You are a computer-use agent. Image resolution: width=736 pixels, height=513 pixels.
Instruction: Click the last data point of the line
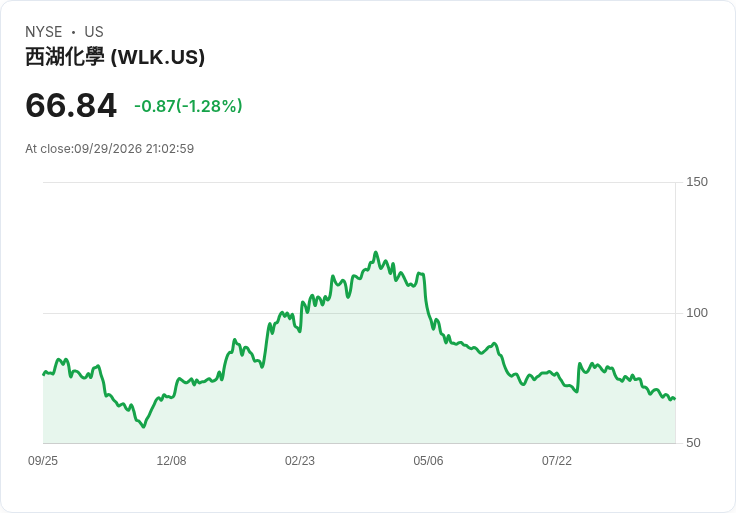[x=675, y=398]
